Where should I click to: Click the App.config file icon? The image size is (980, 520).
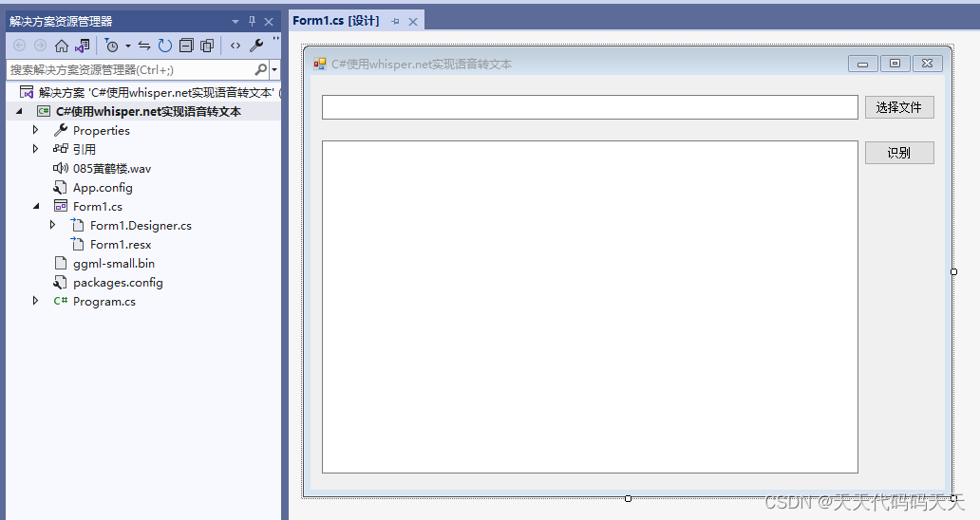point(60,187)
